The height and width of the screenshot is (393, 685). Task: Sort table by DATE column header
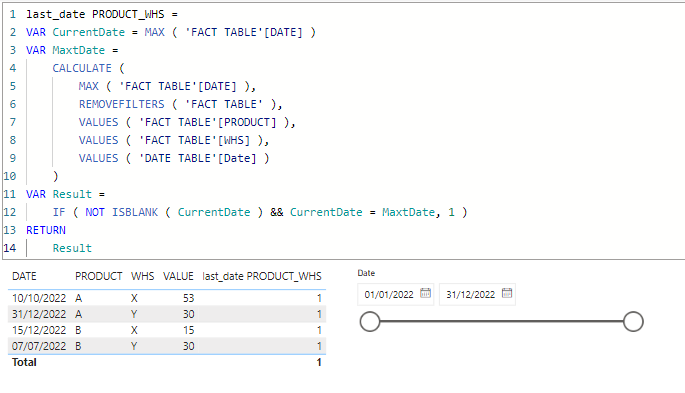pos(24,276)
